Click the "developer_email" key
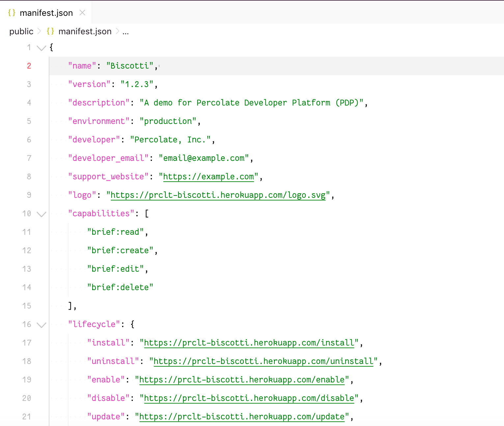This screenshot has height=426, width=504. [108, 158]
